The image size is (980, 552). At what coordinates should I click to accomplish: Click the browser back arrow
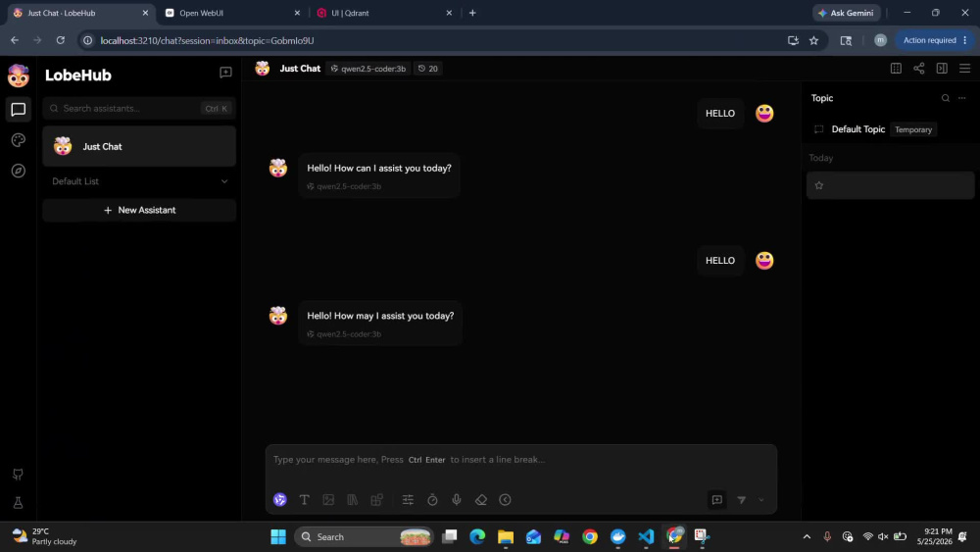tap(15, 40)
